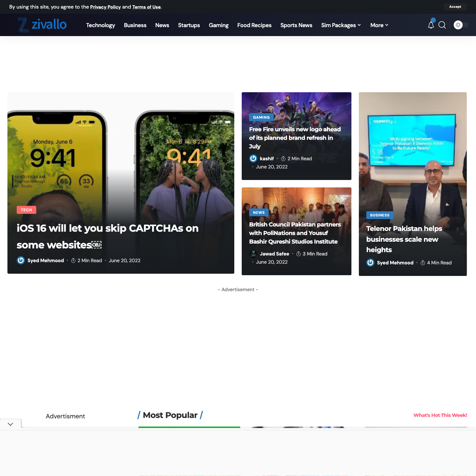The image size is (476, 476).
Task: Accept the cookie notice
Action: [455, 7]
